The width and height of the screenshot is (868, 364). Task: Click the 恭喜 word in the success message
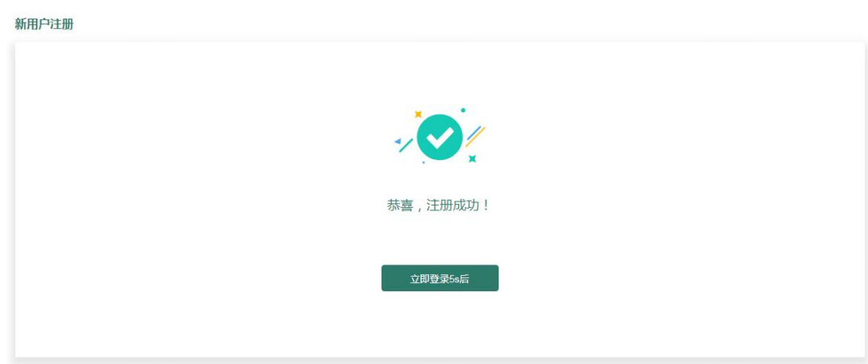(x=400, y=205)
